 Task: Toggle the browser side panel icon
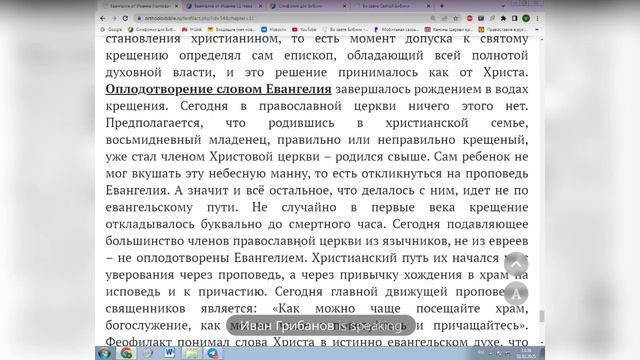515,18
